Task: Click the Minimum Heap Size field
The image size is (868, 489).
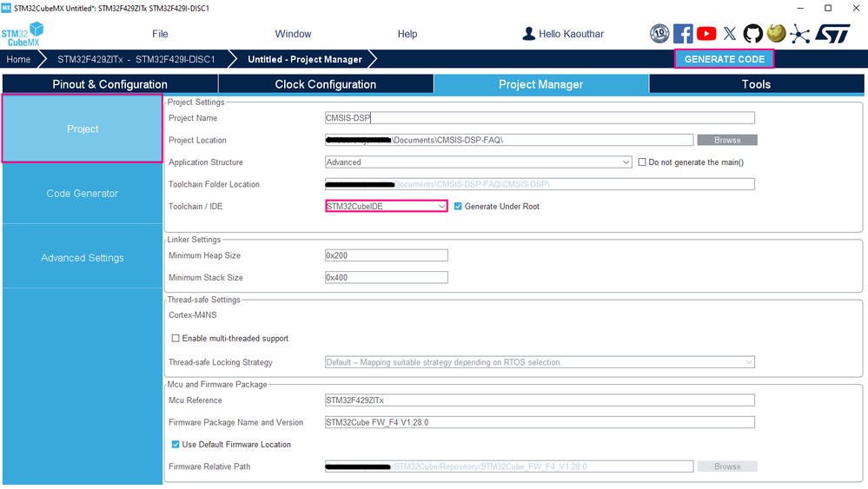Action: pos(387,255)
